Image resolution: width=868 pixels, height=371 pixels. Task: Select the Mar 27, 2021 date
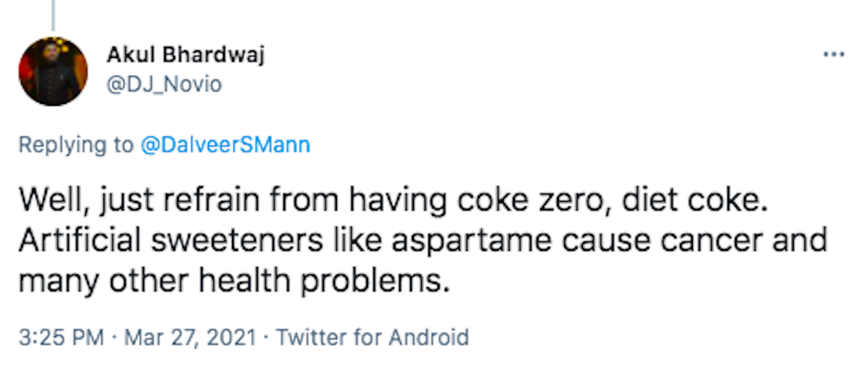(x=190, y=337)
